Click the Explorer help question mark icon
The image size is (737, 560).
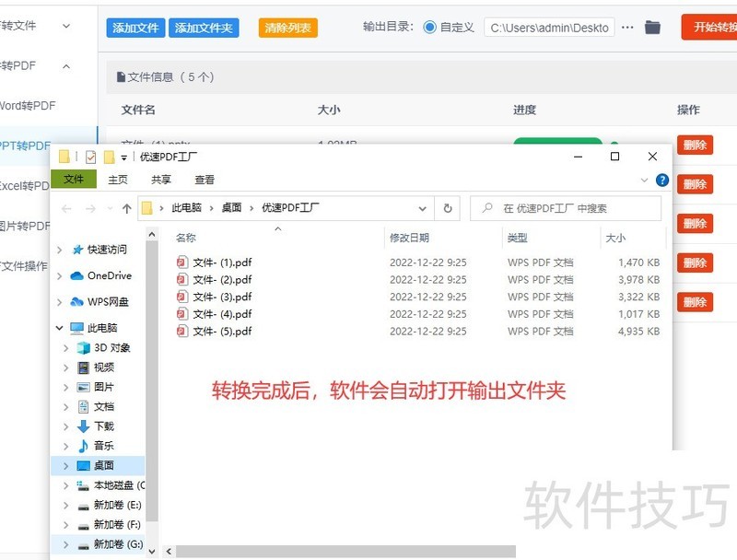coord(662,180)
